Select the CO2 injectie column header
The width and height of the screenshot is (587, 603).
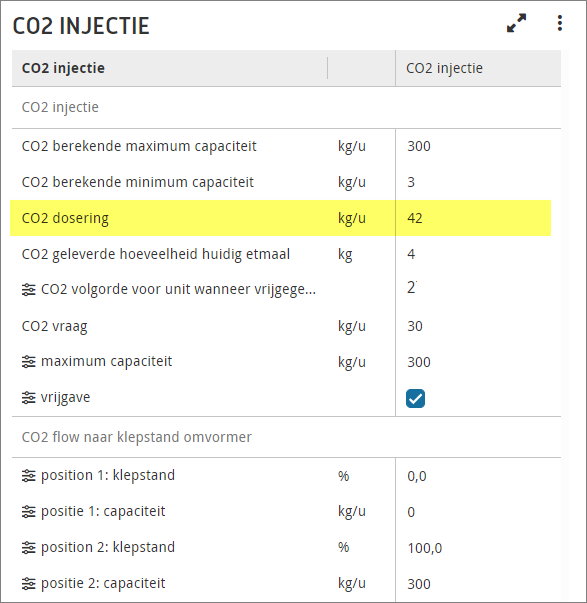[x=444, y=68]
